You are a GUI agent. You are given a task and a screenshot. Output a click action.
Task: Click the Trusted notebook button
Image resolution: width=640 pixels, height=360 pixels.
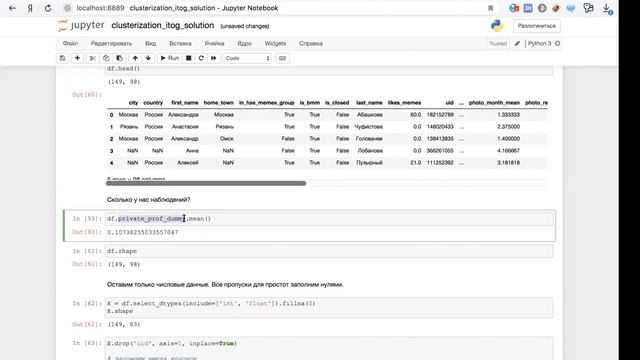[498, 43]
